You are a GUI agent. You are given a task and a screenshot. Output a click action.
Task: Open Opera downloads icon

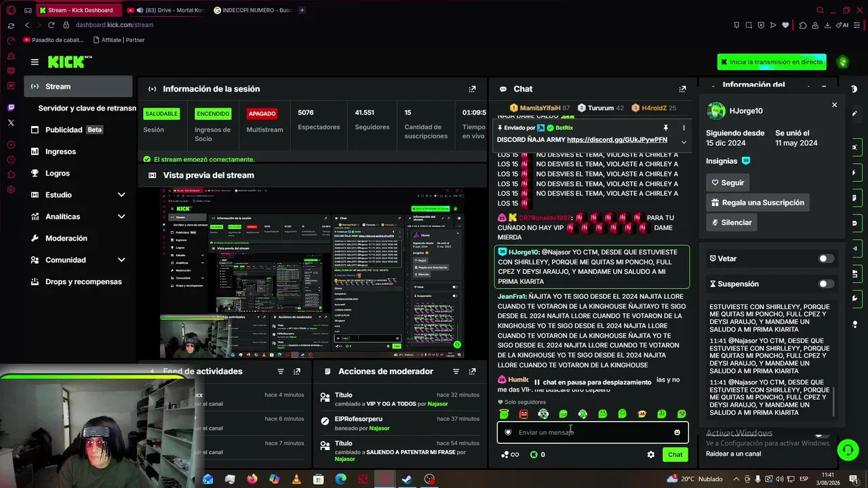828,25
